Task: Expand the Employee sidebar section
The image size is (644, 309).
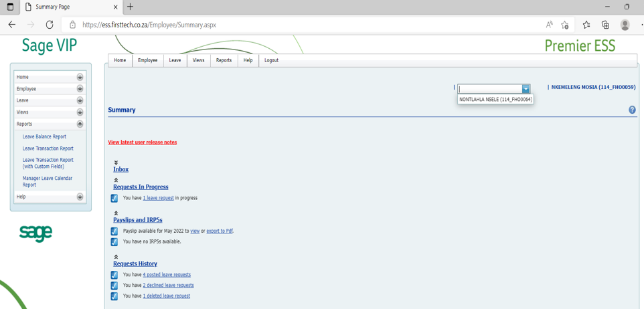Action: 80,89
